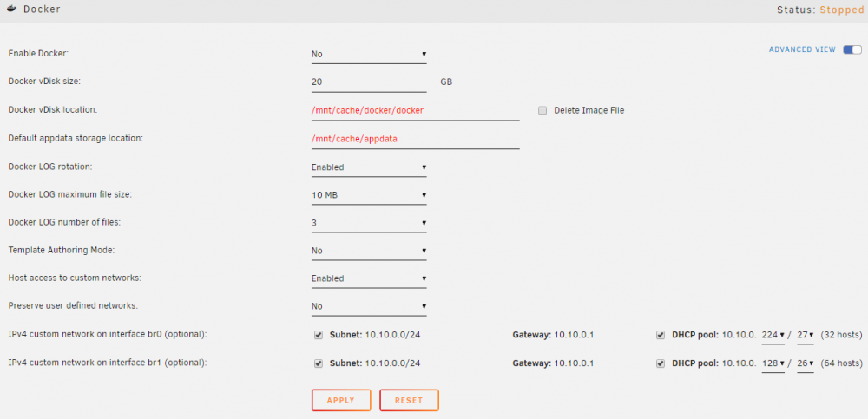Uncheck the br1 Subnet checkbox
The height and width of the screenshot is (419, 868).
click(319, 363)
